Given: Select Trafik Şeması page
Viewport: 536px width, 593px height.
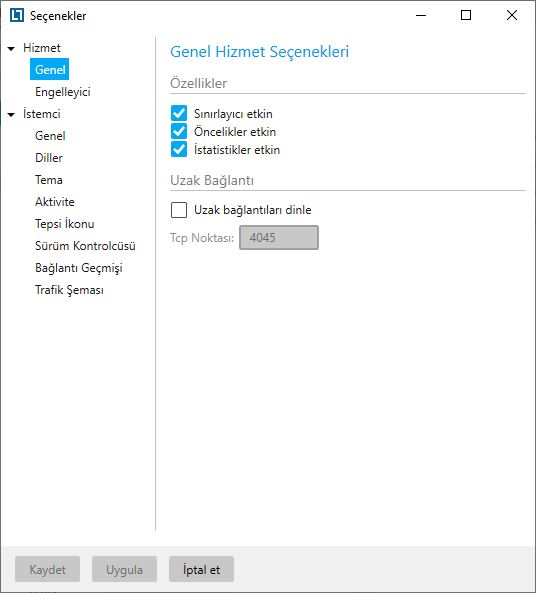Looking at the screenshot, I should point(69,290).
